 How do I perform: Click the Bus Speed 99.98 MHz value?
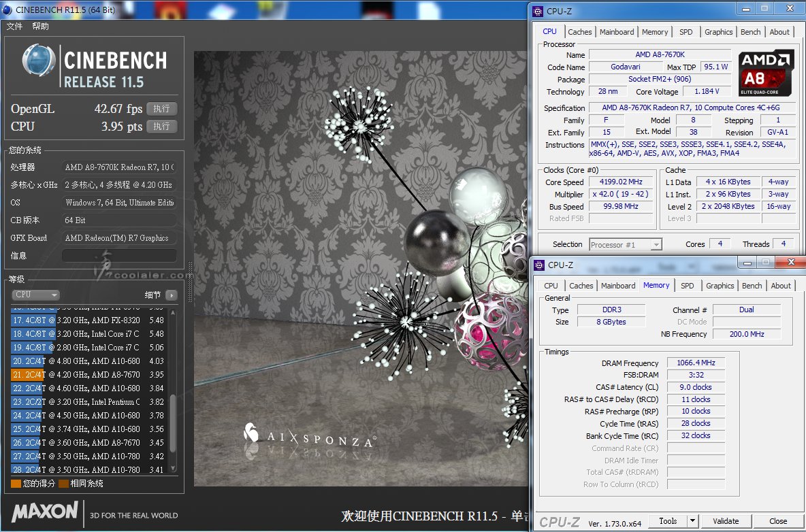click(x=621, y=206)
